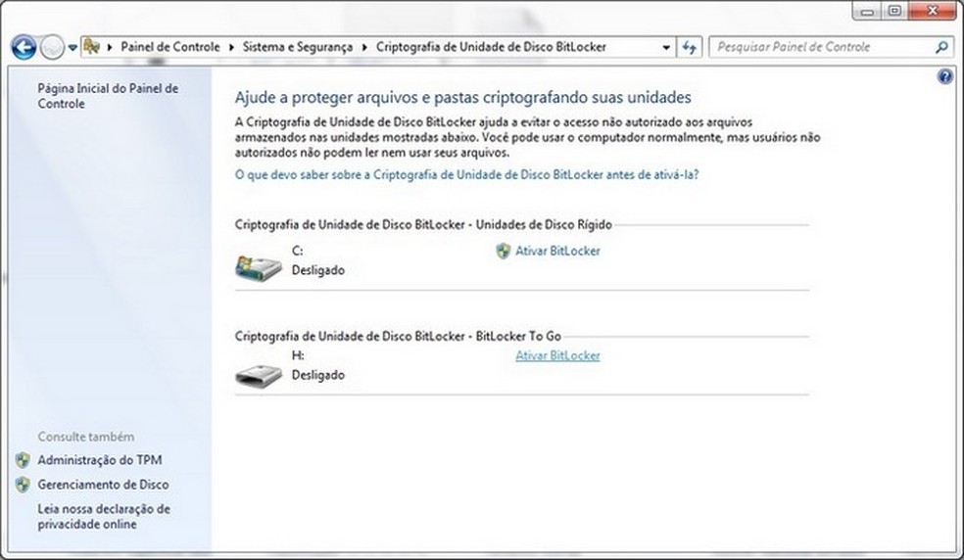Activate BitLocker for drive H:
The width and height of the screenshot is (964, 560).
(x=557, y=356)
